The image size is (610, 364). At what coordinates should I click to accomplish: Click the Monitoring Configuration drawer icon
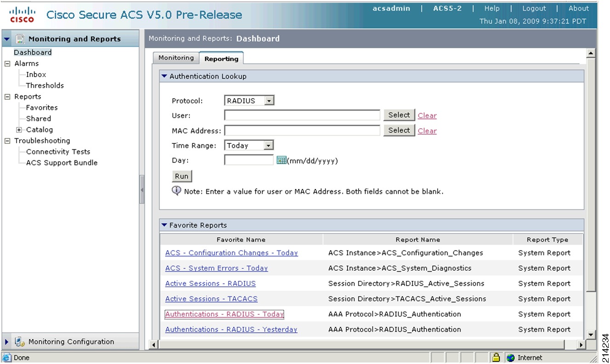(x=19, y=342)
